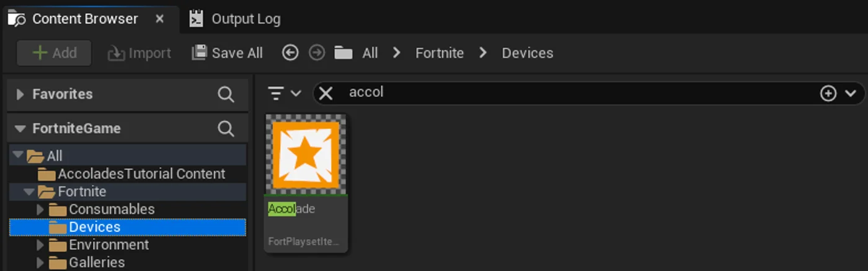Select All in breadcrumb path
This screenshot has height=271, width=868.
(370, 53)
